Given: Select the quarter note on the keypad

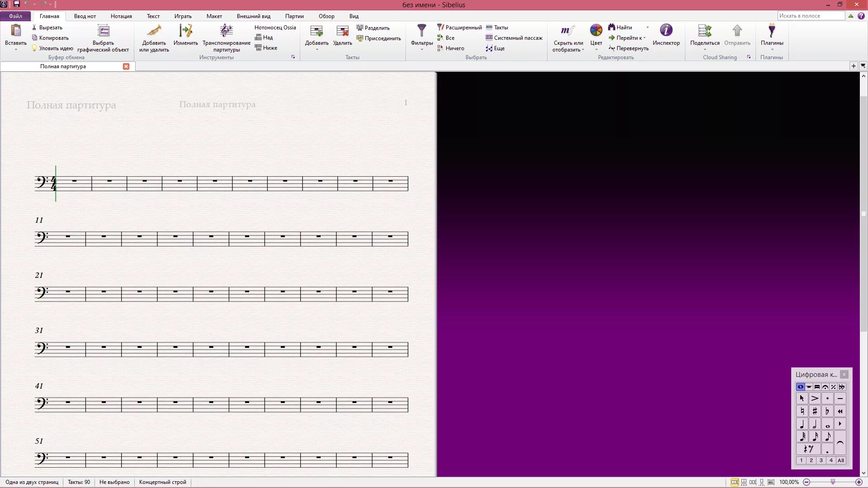Looking at the screenshot, I should [x=802, y=424].
